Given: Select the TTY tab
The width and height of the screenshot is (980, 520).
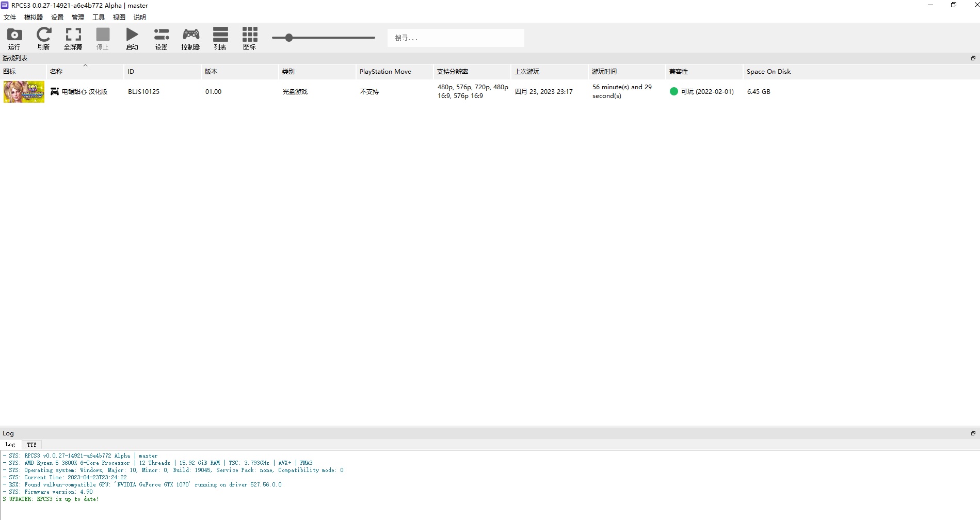Looking at the screenshot, I should 31,444.
